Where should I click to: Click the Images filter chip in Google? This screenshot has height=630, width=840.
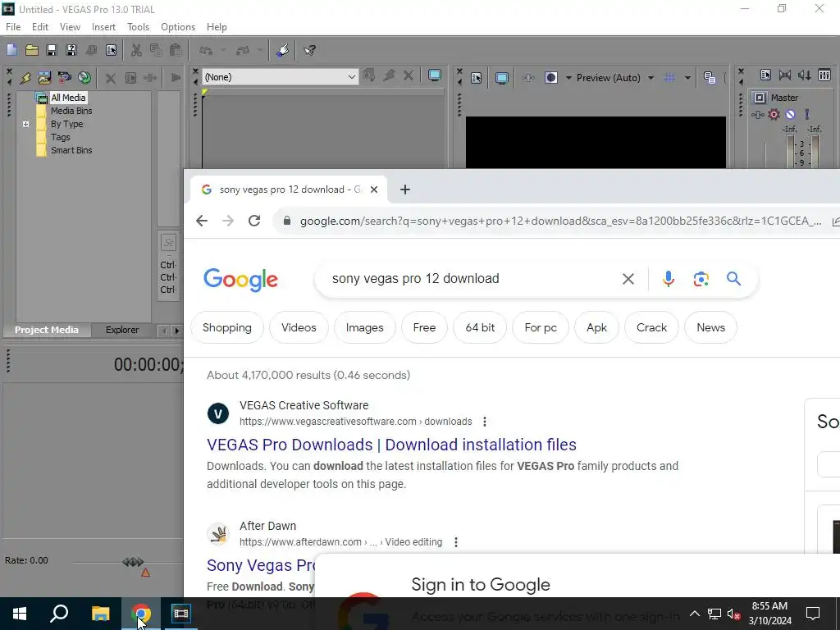[x=365, y=327]
